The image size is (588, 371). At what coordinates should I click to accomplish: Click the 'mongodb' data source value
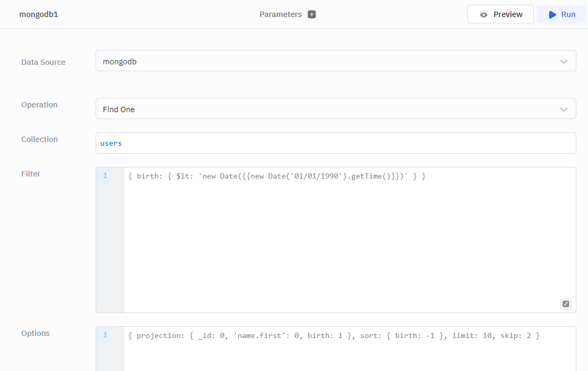coord(120,62)
